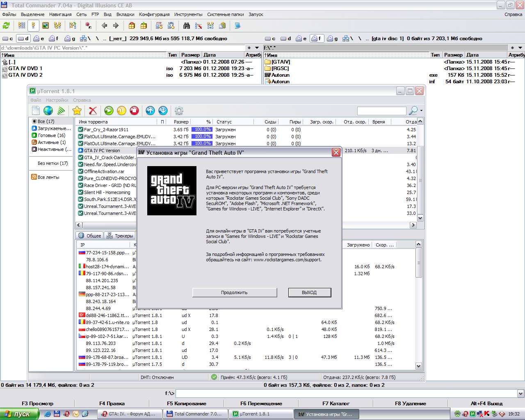
Task: Open the Конфигурация menu
Action: point(154,14)
